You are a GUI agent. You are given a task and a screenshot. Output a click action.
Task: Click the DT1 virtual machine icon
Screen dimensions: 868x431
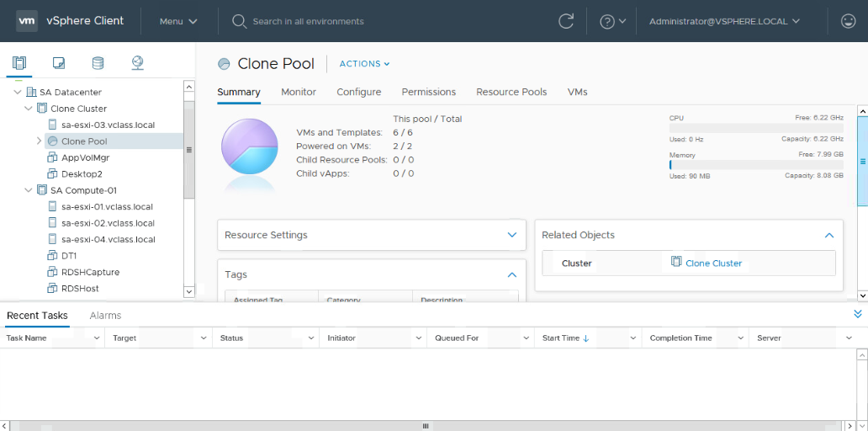[x=53, y=256]
